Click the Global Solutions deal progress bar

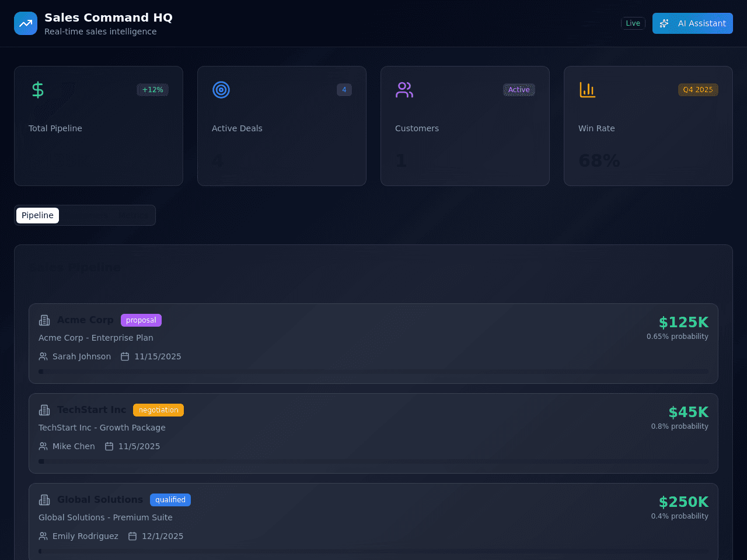pyautogui.click(x=373, y=551)
